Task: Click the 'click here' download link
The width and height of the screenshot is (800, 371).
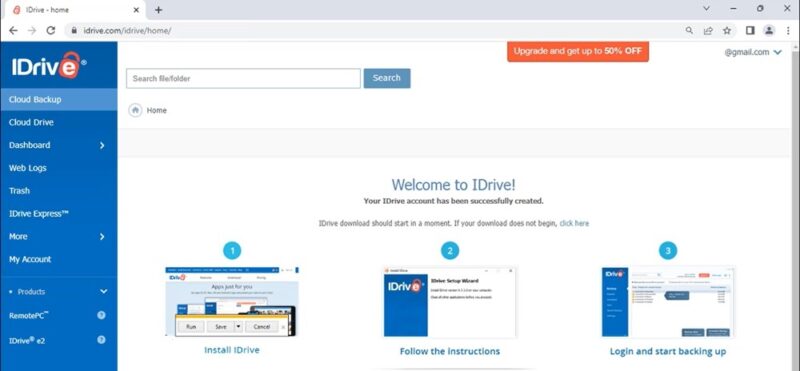Action: (x=574, y=224)
